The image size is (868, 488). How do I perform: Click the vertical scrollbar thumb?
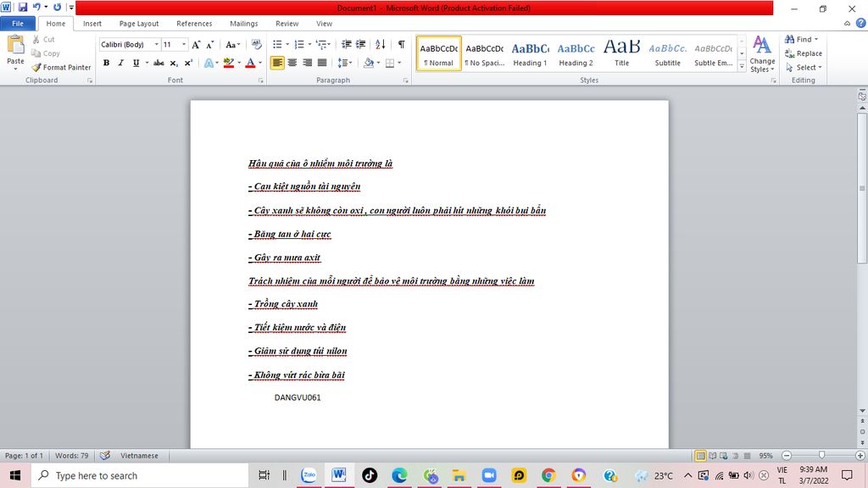coord(862,188)
